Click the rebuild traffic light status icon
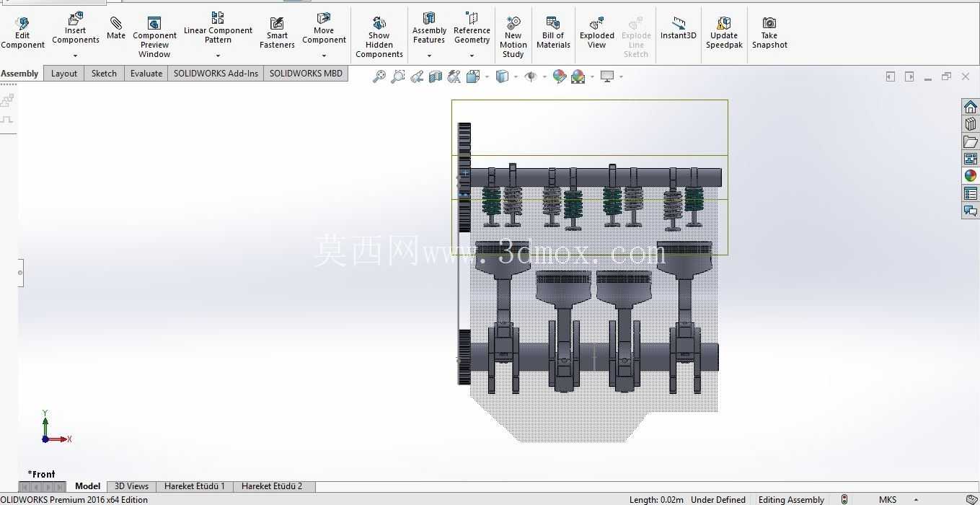The width and height of the screenshot is (980, 505). click(844, 499)
